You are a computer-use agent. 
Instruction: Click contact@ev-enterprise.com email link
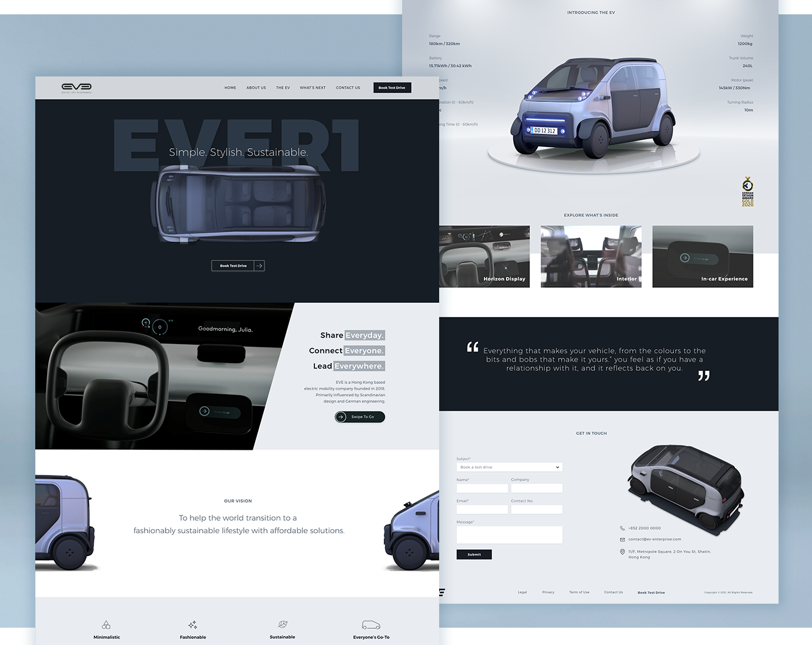(654, 539)
